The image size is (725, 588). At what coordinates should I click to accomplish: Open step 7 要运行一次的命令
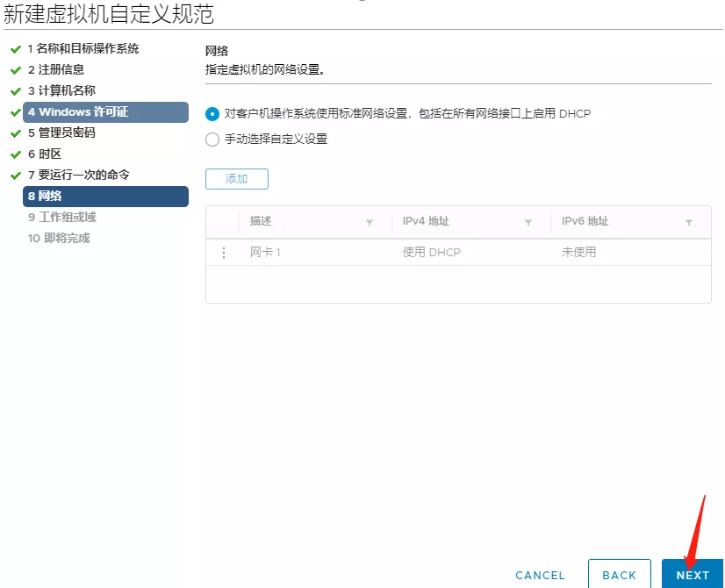pyautogui.click(x=78, y=176)
